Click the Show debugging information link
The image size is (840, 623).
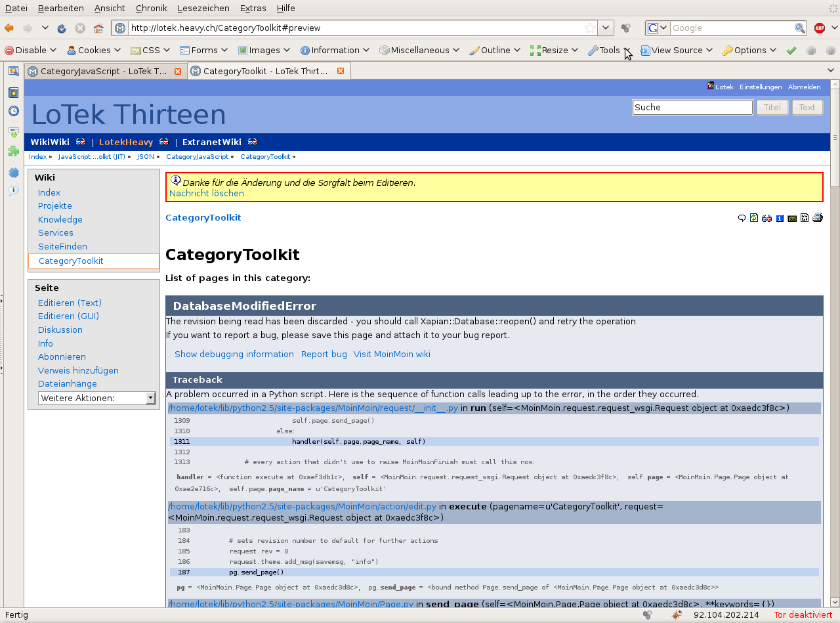(x=234, y=354)
